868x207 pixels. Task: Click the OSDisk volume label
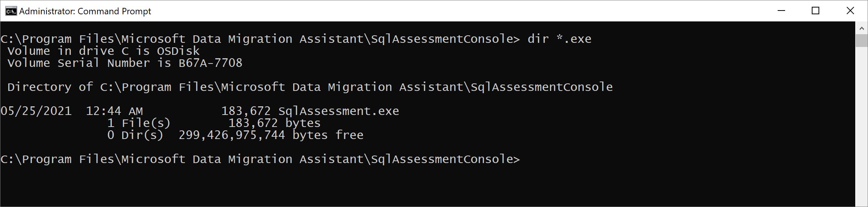178,51
